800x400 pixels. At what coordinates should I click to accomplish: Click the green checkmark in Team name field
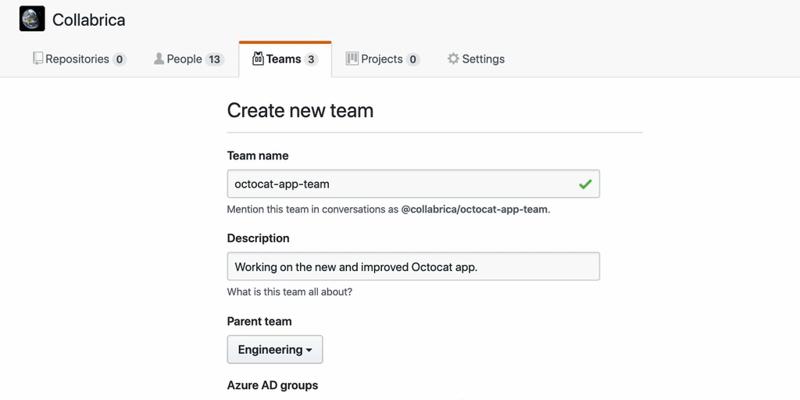point(585,184)
